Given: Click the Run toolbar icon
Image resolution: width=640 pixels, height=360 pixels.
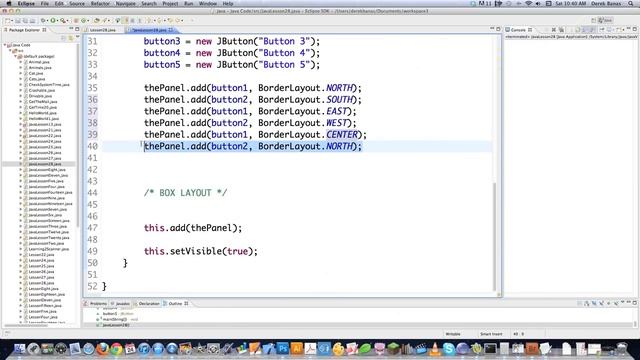Looking at the screenshot, I should 53,20.
